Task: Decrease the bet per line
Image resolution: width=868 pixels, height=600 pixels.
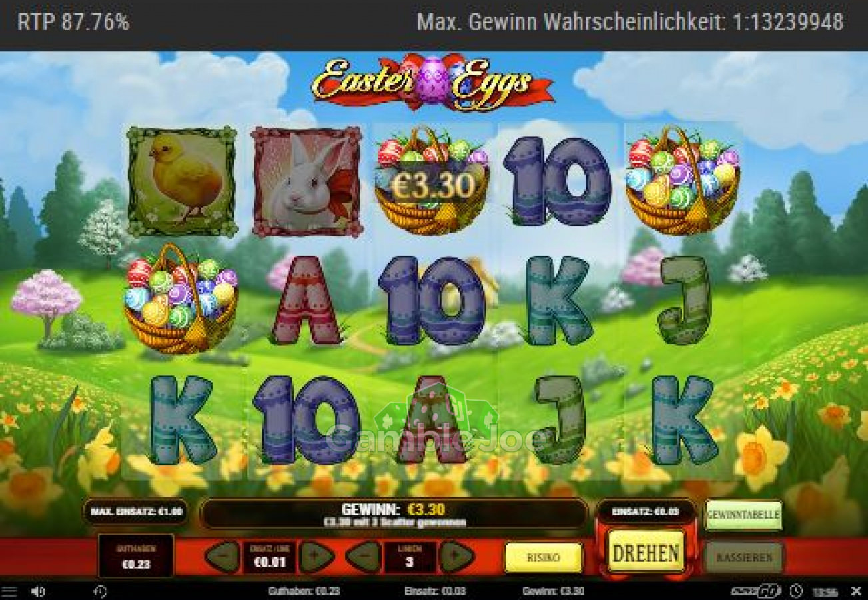Action: [x=222, y=557]
